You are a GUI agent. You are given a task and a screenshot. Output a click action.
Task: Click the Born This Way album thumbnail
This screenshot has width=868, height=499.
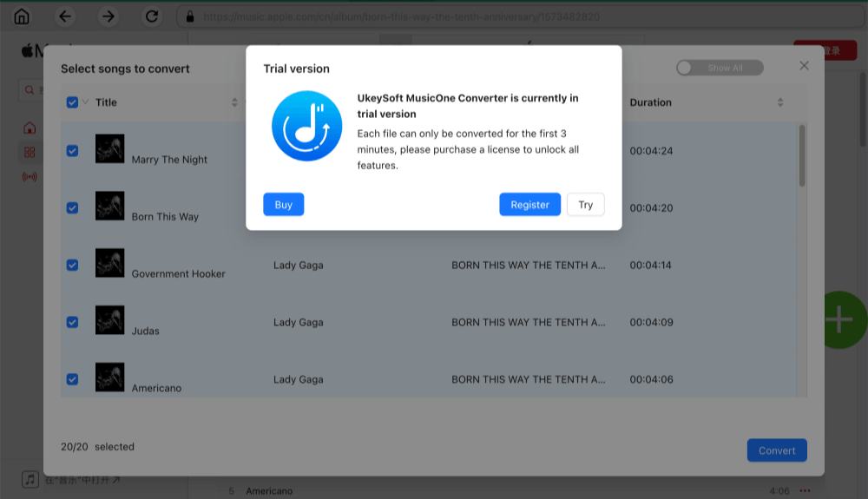coord(109,206)
